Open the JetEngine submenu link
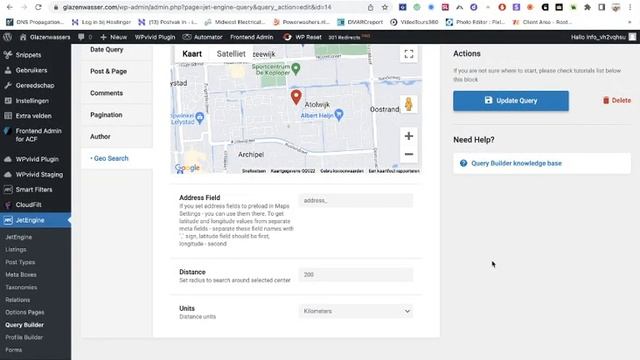 click(x=19, y=237)
